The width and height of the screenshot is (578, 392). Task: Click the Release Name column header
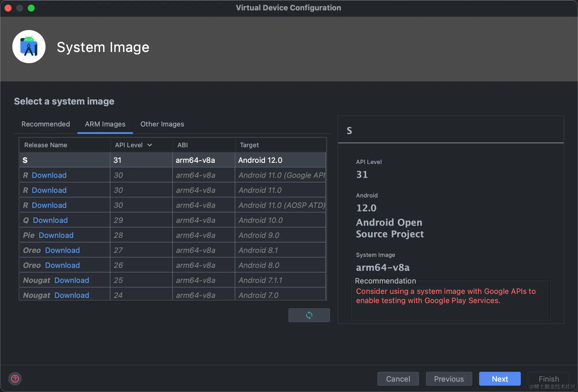46,145
